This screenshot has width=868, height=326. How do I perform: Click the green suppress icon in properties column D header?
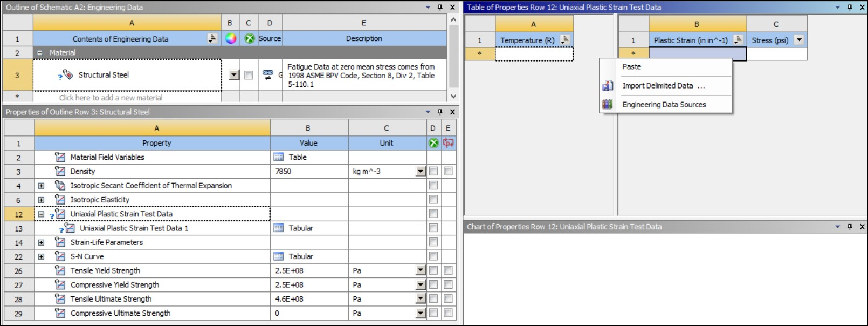click(433, 143)
